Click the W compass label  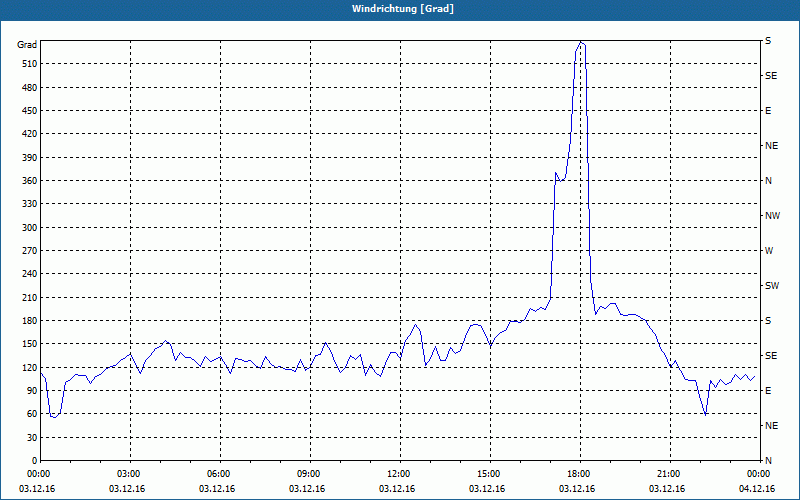click(769, 251)
